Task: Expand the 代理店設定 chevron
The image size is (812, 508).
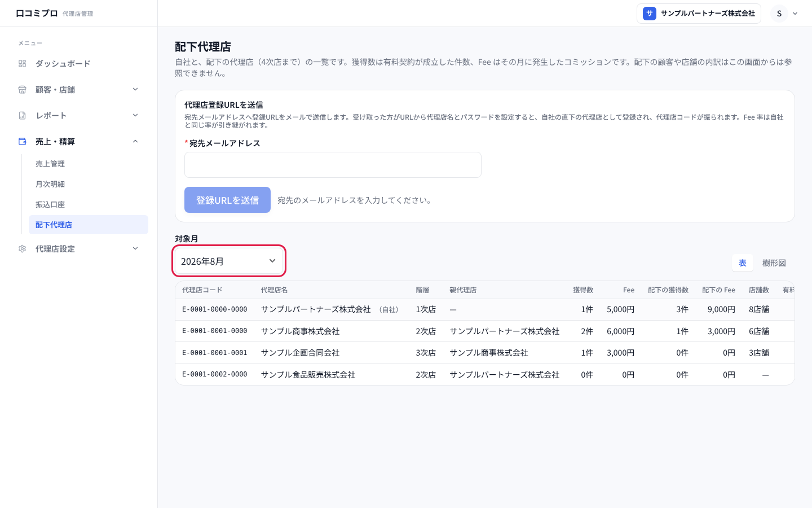Action: point(135,248)
